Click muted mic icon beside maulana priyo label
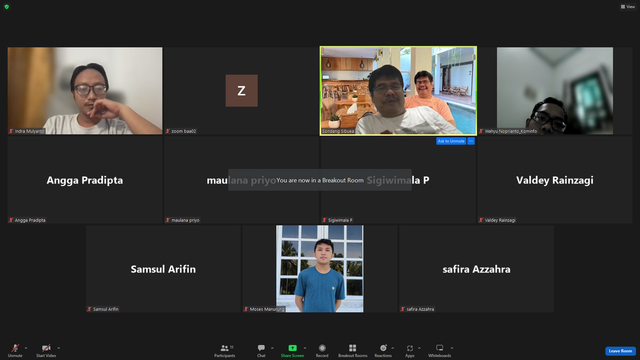 pos(168,220)
